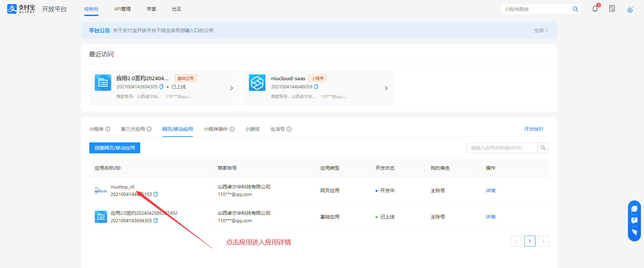Open the document icon beside the bell
644x268 pixels.
click(612, 9)
